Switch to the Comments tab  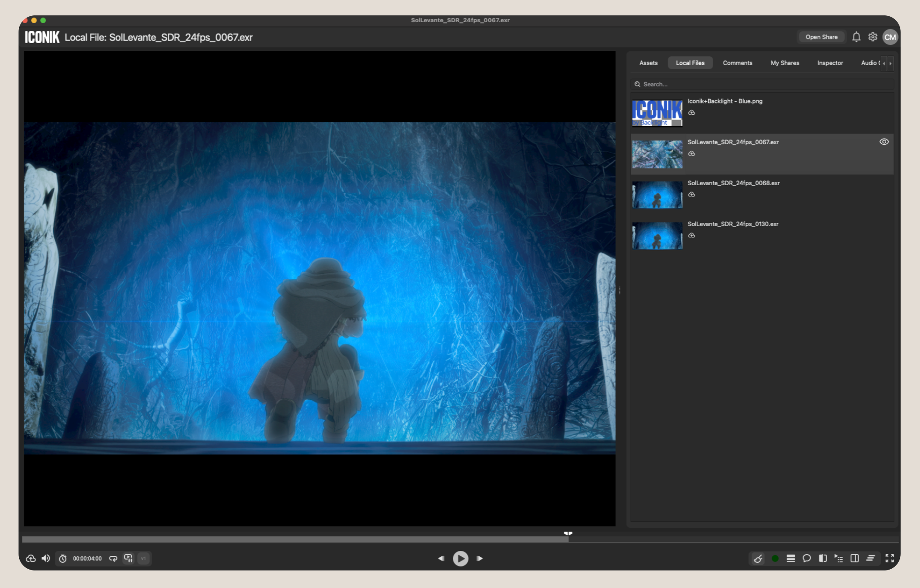click(x=737, y=63)
